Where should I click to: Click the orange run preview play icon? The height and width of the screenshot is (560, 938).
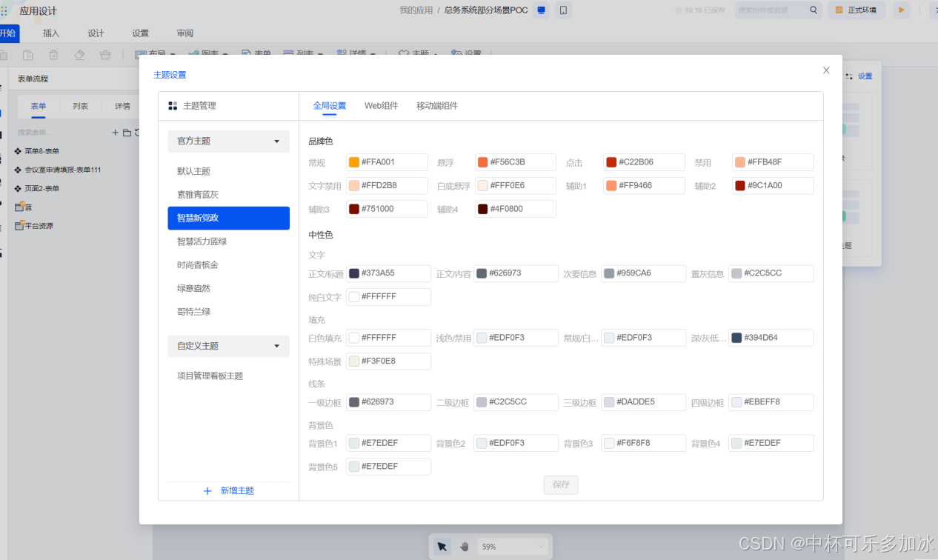pos(901,10)
